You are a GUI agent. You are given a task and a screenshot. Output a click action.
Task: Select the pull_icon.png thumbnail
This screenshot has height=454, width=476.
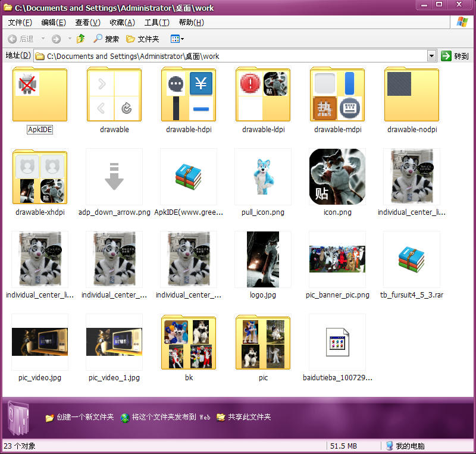tap(263, 177)
